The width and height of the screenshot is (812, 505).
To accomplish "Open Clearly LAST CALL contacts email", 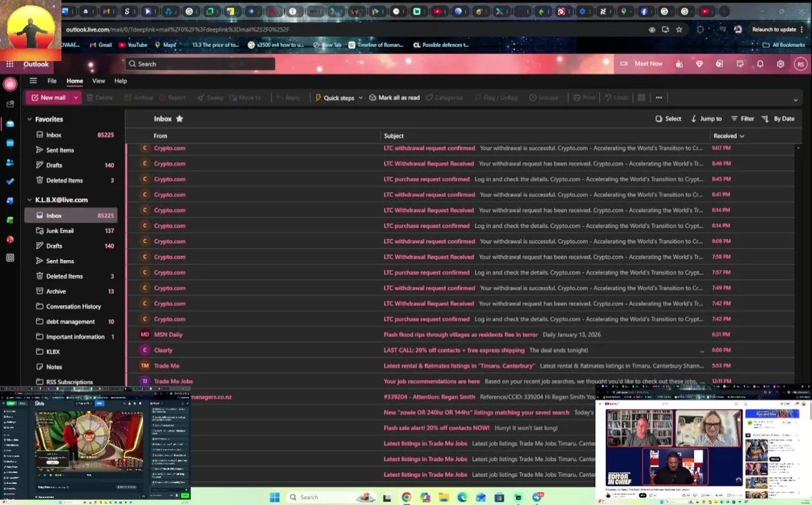I will (x=460, y=350).
